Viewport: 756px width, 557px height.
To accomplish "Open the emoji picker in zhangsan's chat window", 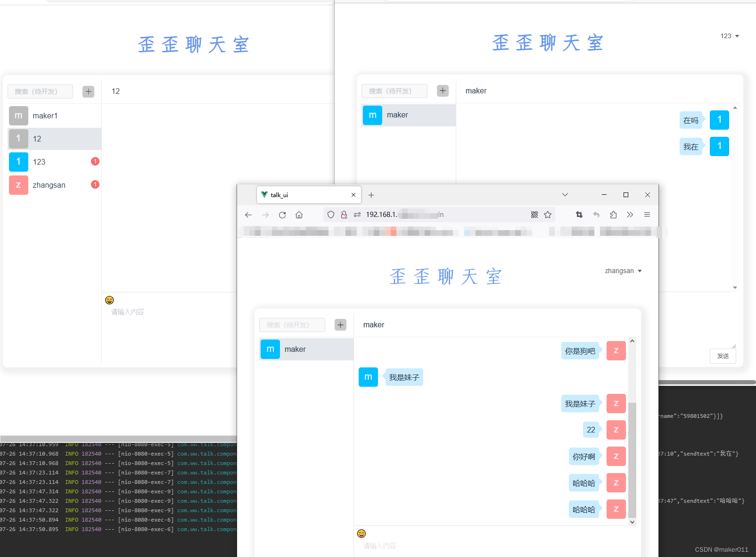I will pyautogui.click(x=362, y=533).
